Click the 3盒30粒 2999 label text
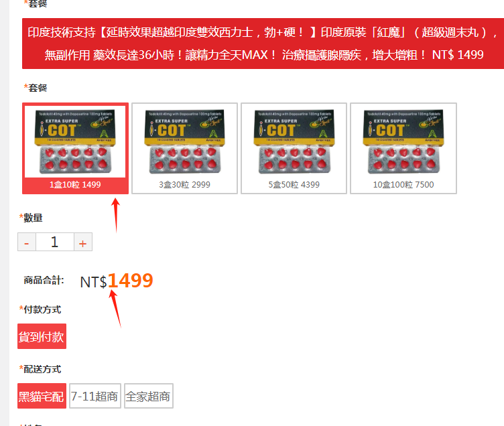Viewport: 504px width, 426px height. point(184,185)
